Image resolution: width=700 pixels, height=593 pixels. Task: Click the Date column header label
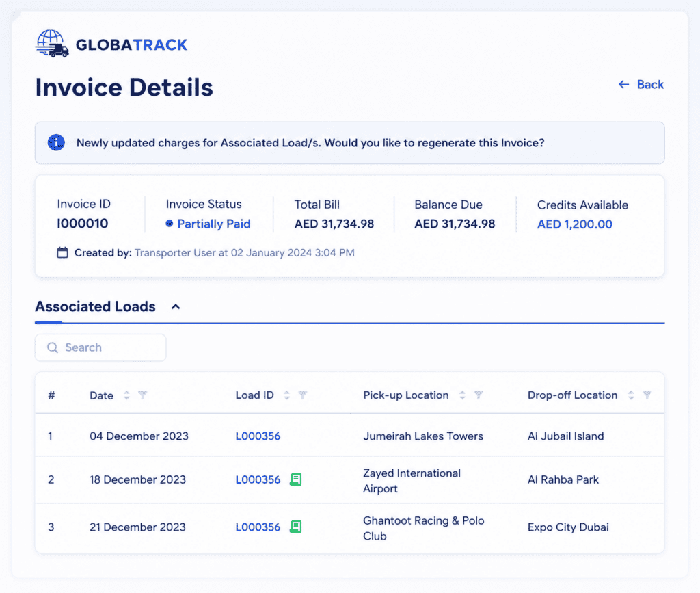101,395
